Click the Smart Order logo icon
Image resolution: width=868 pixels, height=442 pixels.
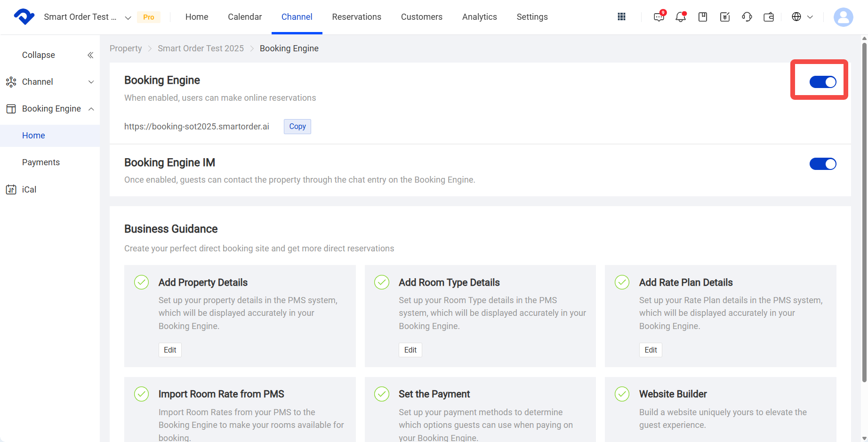click(24, 16)
